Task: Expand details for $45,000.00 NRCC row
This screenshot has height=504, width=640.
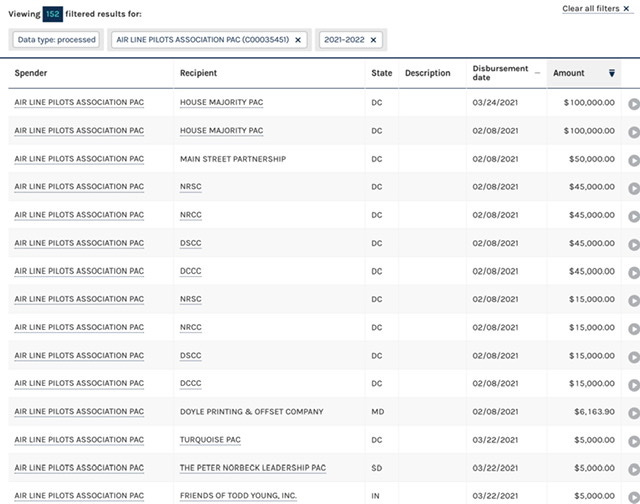Action: click(x=633, y=216)
